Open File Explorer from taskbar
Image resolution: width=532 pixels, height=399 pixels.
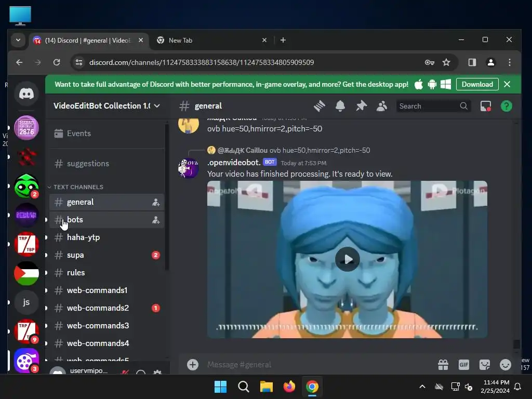pyautogui.click(x=267, y=387)
